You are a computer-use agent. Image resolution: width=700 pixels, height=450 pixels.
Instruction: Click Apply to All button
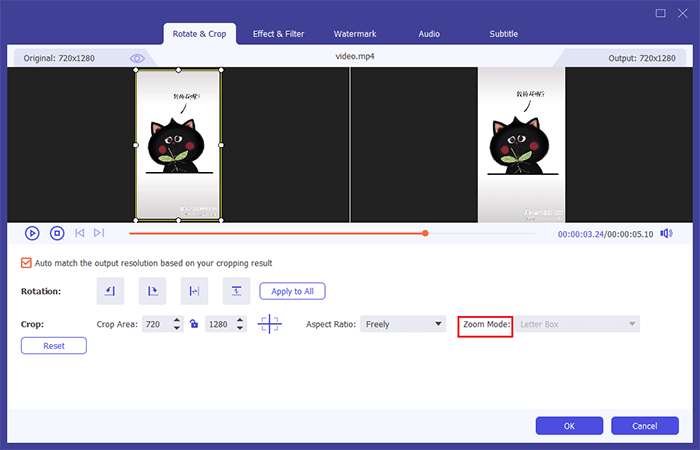click(x=292, y=292)
